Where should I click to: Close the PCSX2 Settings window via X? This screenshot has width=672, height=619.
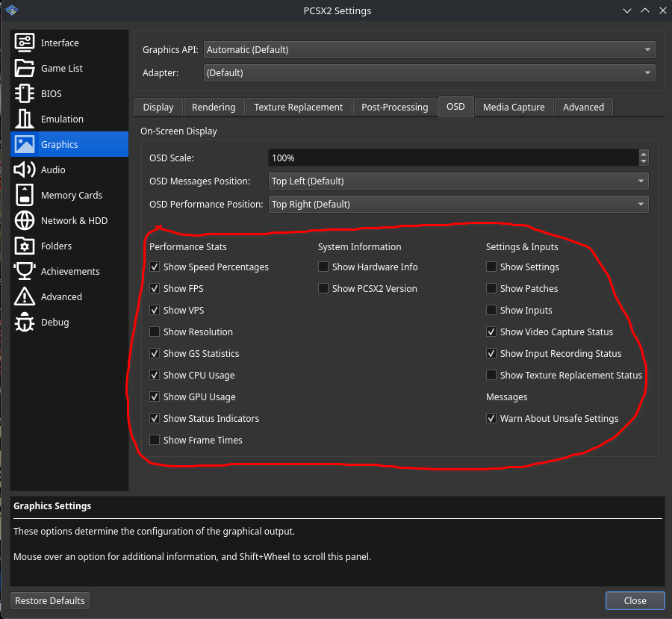[x=662, y=10]
